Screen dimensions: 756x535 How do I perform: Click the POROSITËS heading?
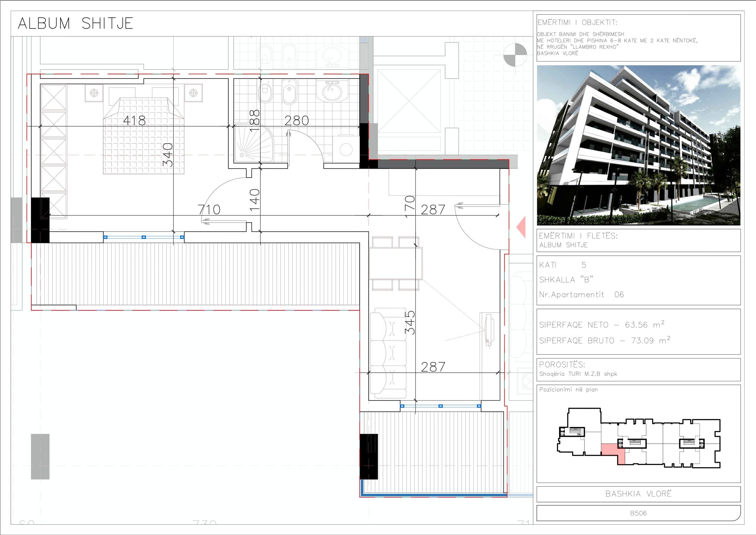[562, 364]
